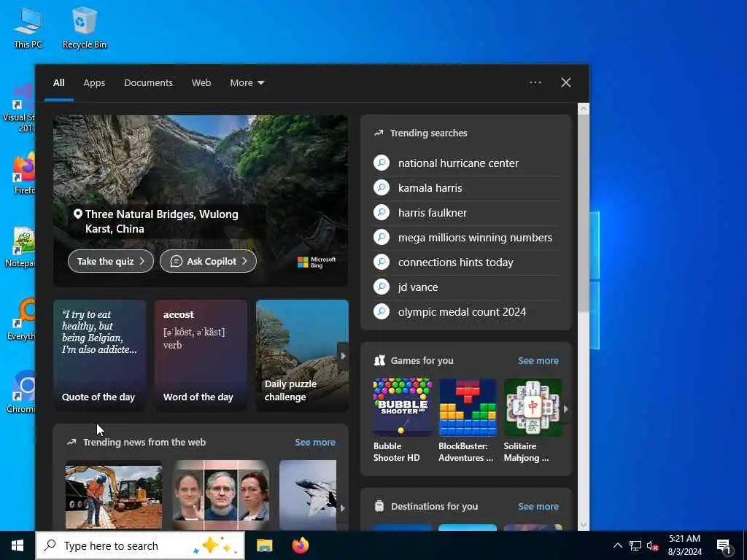This screenshot has height=560, width=747.
Task: Click search icon beside jd vance
Action: pyautogui.click(x=382, y=287)
